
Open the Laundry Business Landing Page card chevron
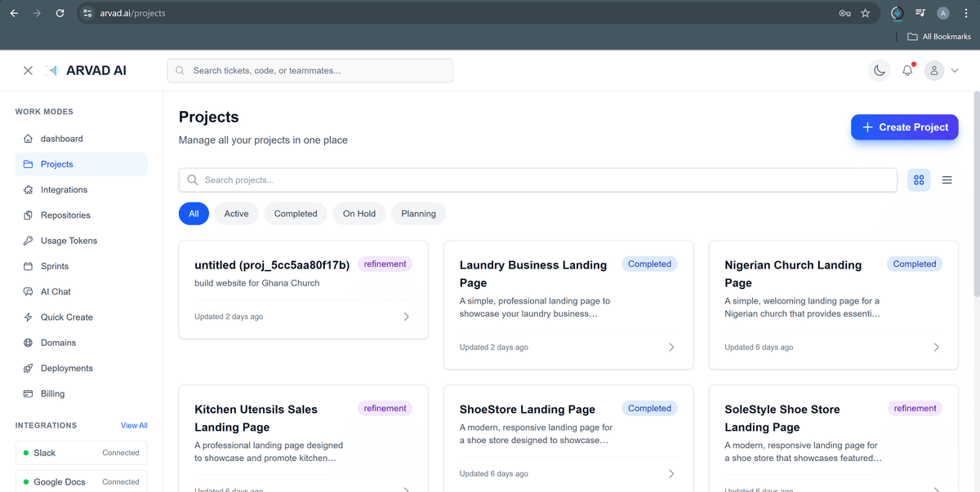click(x=671, y=347)
